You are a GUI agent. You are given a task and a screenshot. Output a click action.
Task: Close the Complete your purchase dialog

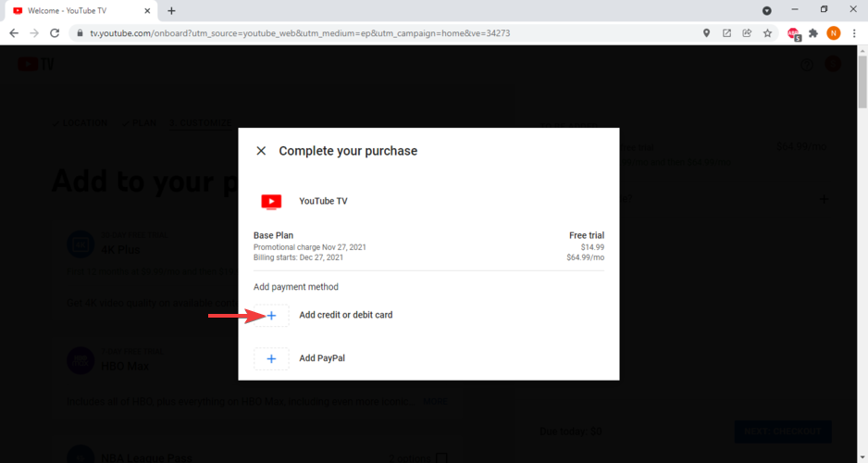(x=261, y=151)
